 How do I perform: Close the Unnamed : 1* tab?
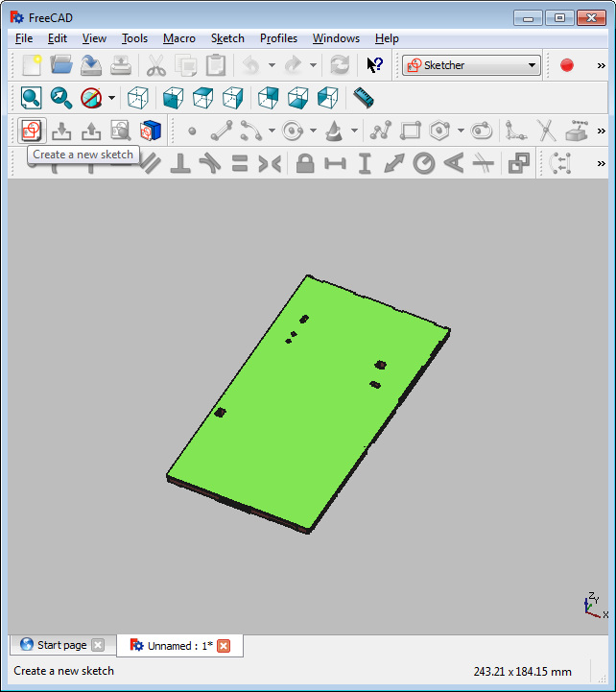pos(224,646)
